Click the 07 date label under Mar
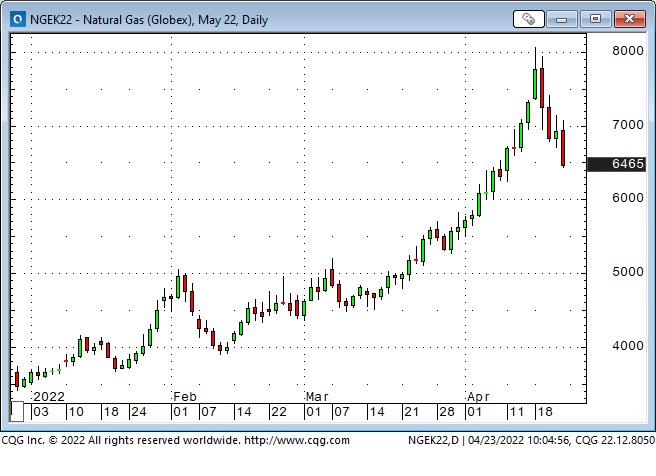The width and height of the screenshot is (656, 476). (x=341, y=412)
